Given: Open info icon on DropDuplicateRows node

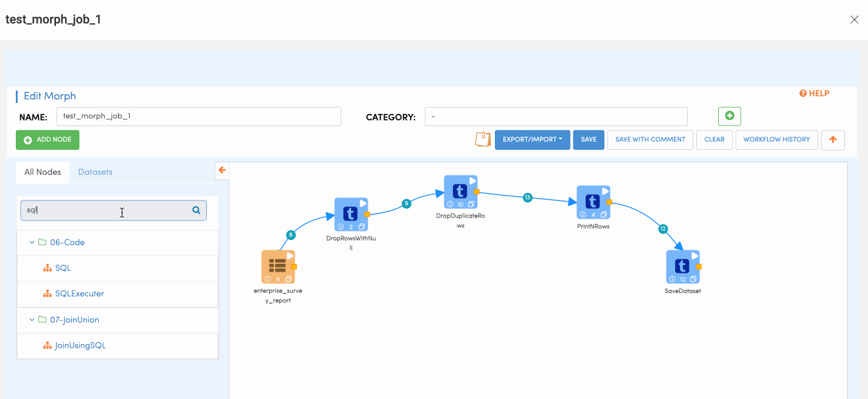Looking at the screenshot, I should [x=450, y=204].
